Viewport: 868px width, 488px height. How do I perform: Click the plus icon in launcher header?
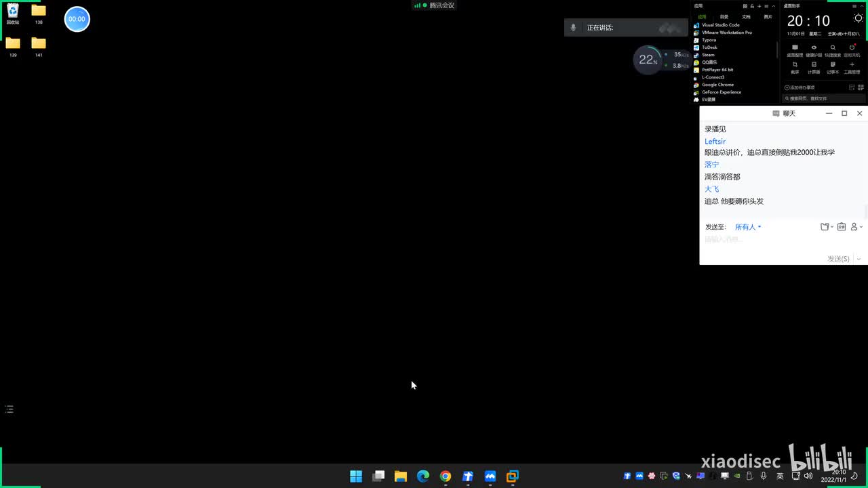759,6
